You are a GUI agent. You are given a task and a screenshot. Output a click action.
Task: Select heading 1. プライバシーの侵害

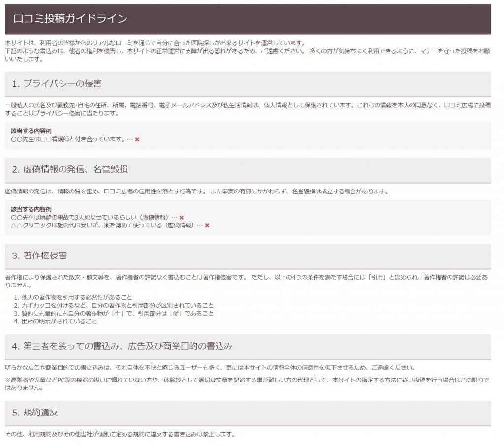[x=57, y=84]
